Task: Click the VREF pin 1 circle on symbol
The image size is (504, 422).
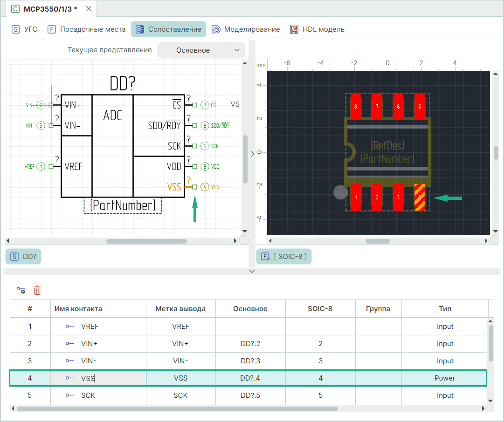Action: pos(41,166)
